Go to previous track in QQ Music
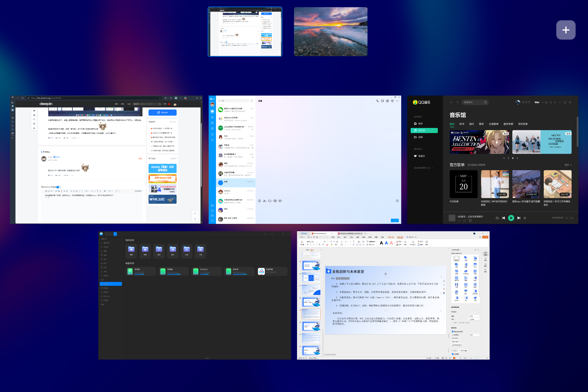588x392 pixels. [503, 218]
